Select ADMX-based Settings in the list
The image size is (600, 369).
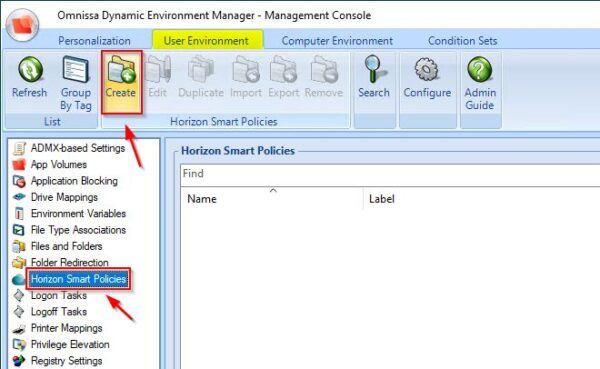click(78, 148)
